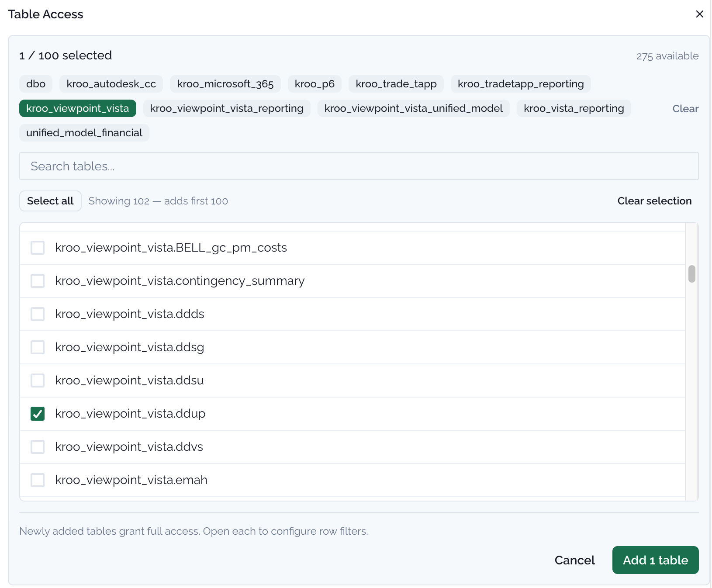Check the BELL_gc_pm_costs table checkbox

point(38,248)
